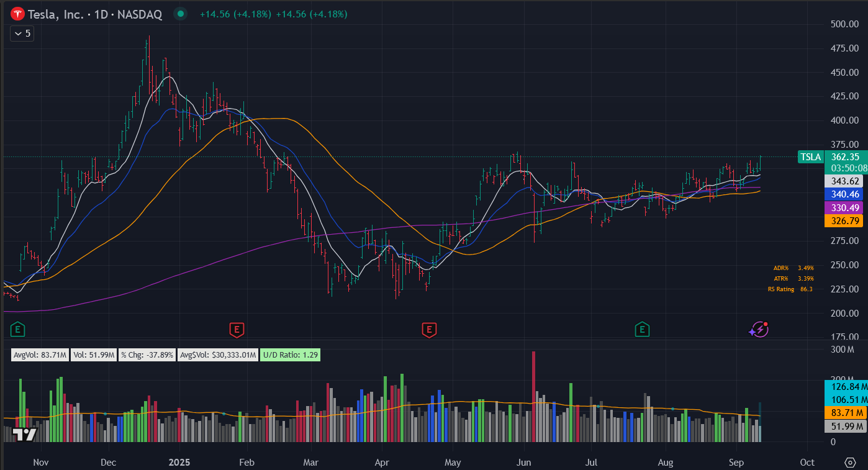Click the purple lightning latest-updates icon
The image size is (868, 470).
click(x=759, y=329)
